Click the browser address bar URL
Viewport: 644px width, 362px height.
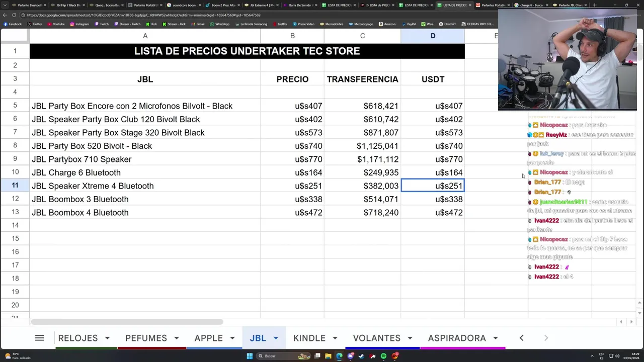[x=143, y=15]
